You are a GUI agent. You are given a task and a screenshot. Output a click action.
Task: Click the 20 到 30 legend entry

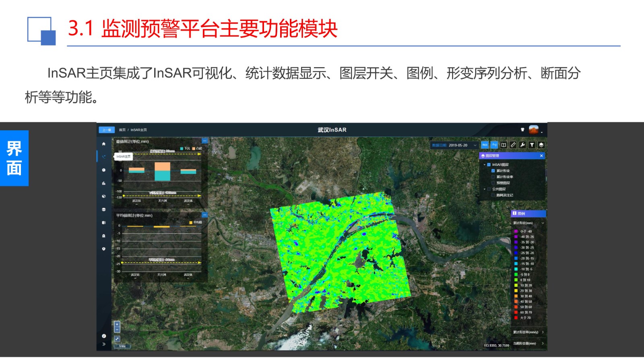523,291
